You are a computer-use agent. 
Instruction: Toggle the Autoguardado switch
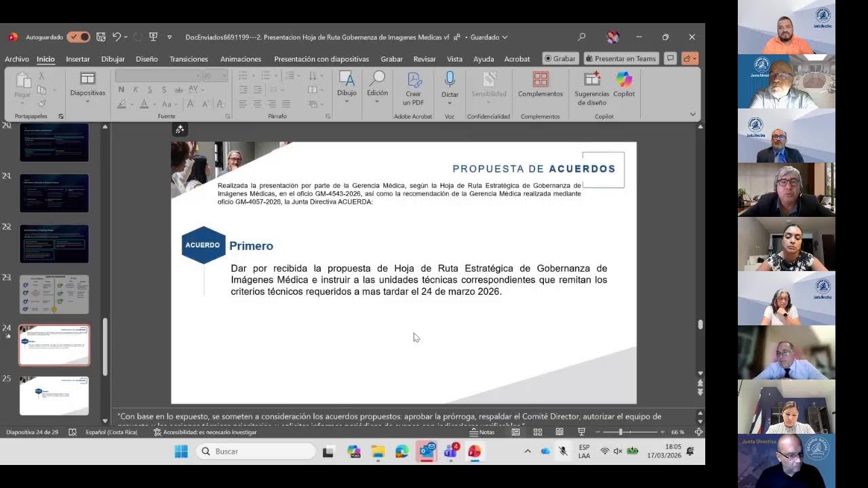78,37
